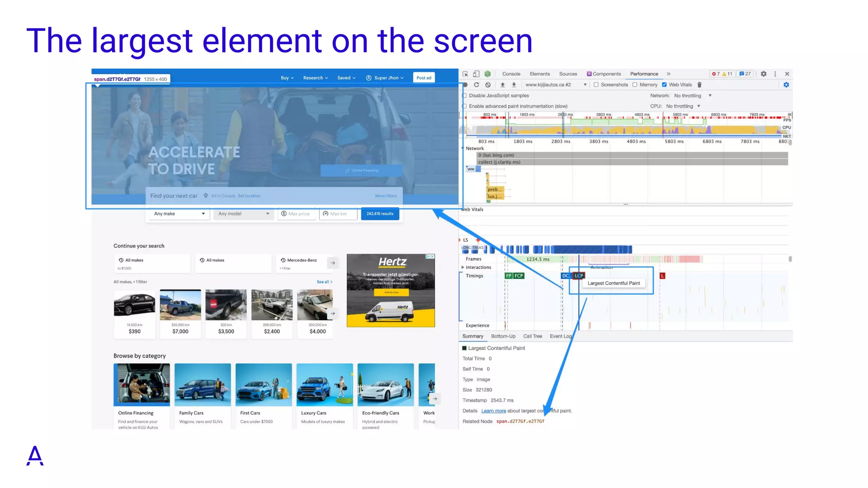Viewport: 868px width, 488px height.
Task: Save profile with download arrow
Action: (514, 85)
